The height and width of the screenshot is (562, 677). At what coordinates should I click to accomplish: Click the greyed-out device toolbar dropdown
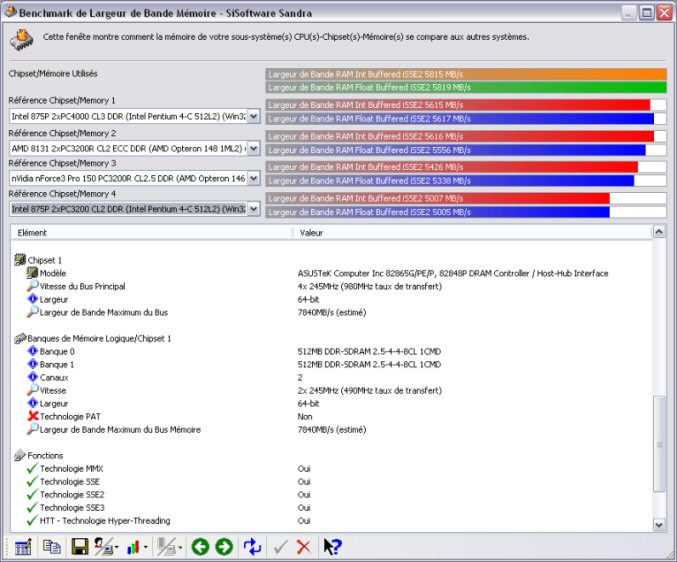pos(169,547)
